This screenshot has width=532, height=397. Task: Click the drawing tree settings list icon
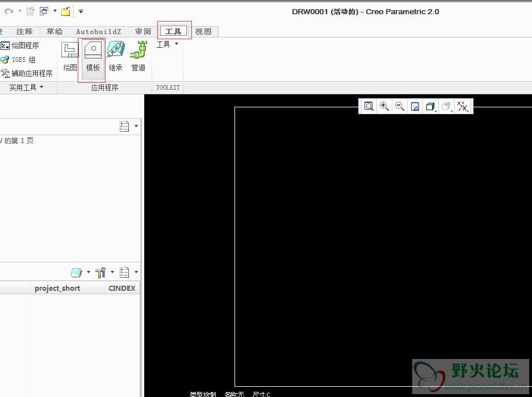pos(124,126)
